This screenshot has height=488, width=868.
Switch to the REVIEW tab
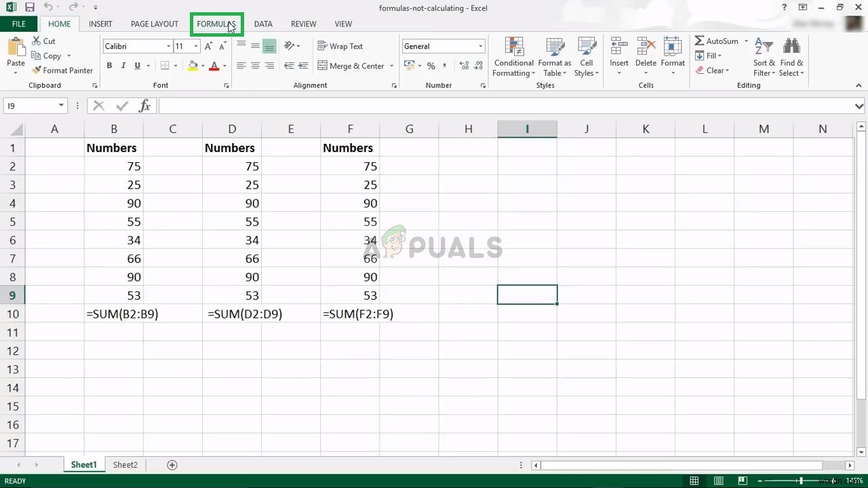(304, 24)
